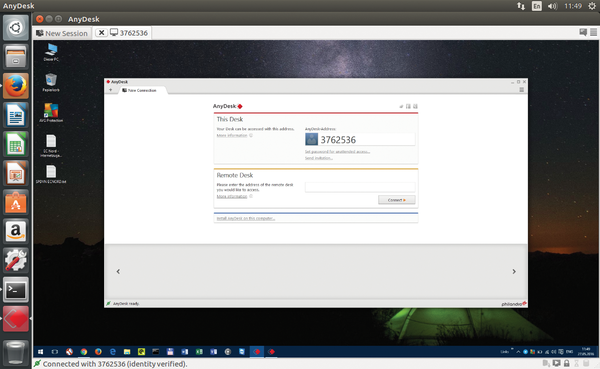
Task: Open File Explorer on the remote taskbar
Action: coord(127,351)
